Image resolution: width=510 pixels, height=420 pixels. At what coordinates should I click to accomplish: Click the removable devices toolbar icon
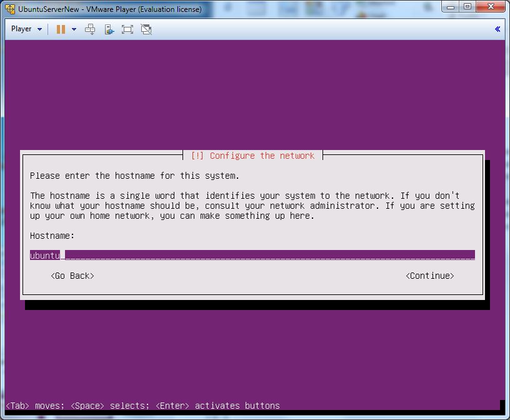[109, 29]
